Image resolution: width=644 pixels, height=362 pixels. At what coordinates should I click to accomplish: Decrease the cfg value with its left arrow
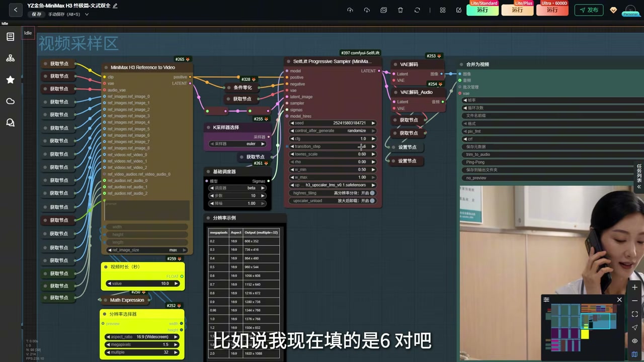292,139
